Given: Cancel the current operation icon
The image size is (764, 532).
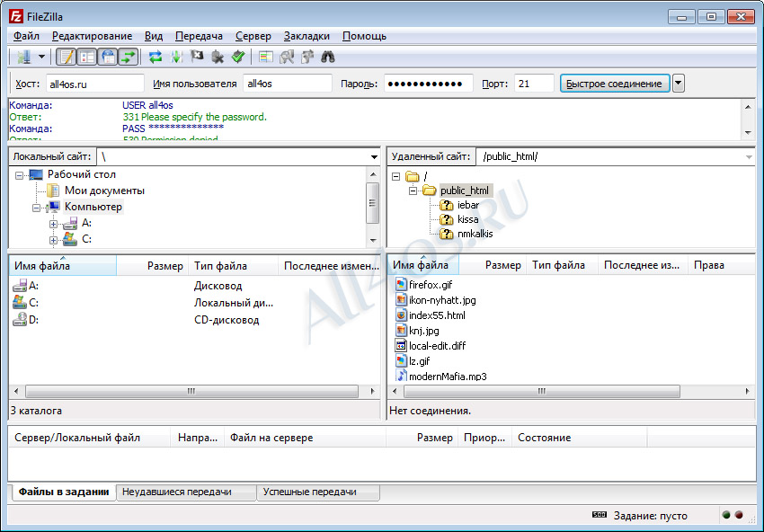Looking at the screenshot, I should [x=197, y=57].
